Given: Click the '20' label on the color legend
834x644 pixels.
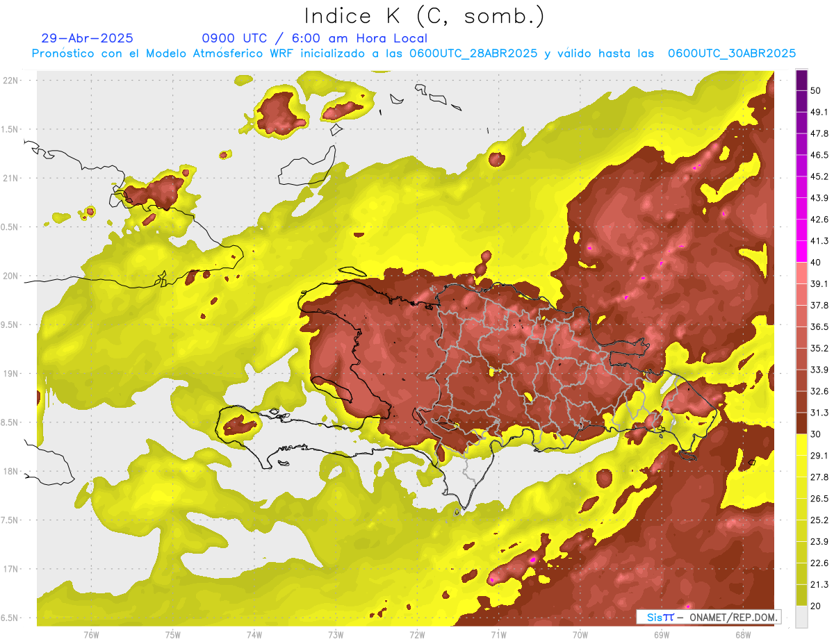Looking at the screenshot, I should coord(817,606).
